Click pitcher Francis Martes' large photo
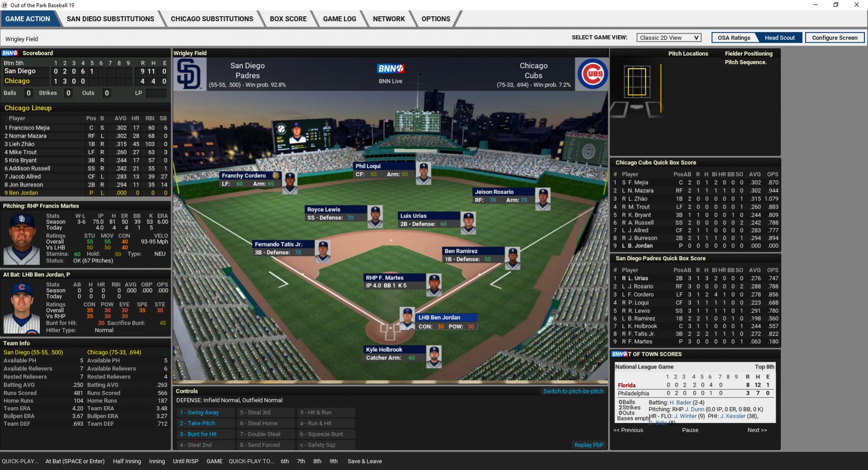Image resolution: width=868 pixels, height=470 pixels. click(21, 238)
